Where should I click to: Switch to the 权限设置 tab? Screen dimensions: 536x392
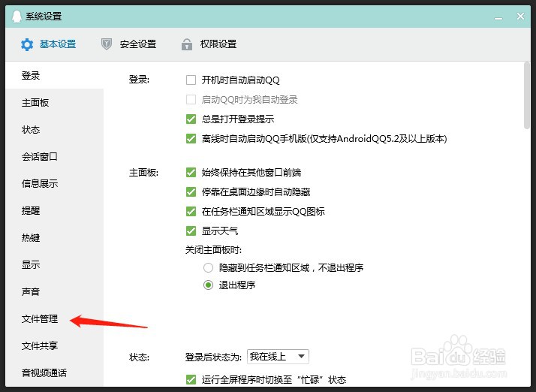pos(209,44)
